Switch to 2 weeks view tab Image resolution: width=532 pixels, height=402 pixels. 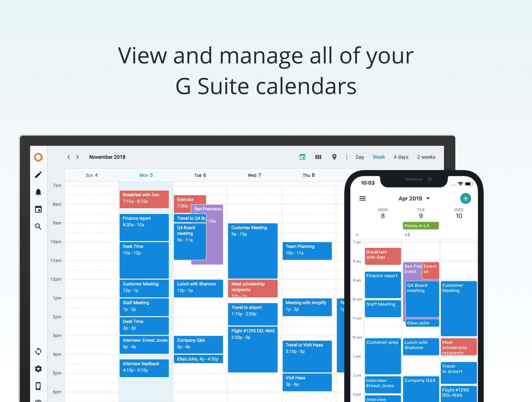(425, 157)
